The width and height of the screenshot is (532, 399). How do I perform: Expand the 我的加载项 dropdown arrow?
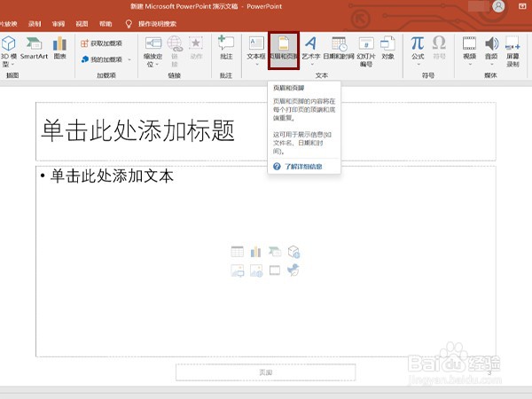[129, 59]
